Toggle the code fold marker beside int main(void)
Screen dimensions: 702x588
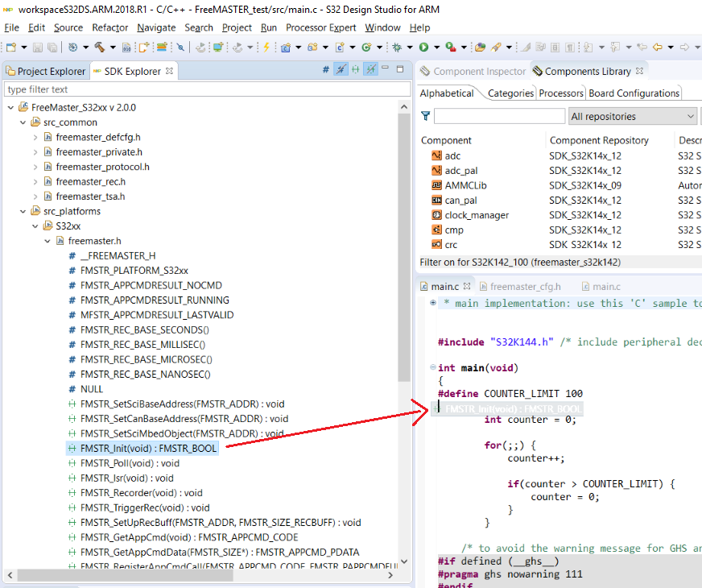click(x=433, y=368)
